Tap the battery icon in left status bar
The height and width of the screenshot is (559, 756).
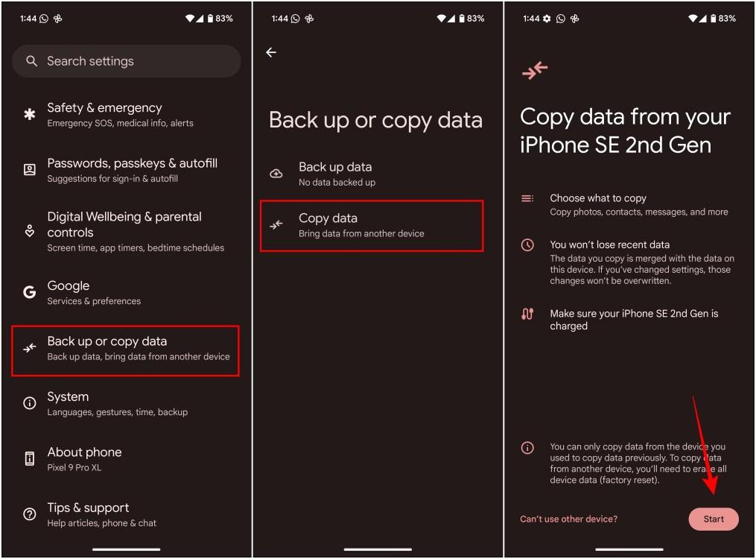point(210,19)
